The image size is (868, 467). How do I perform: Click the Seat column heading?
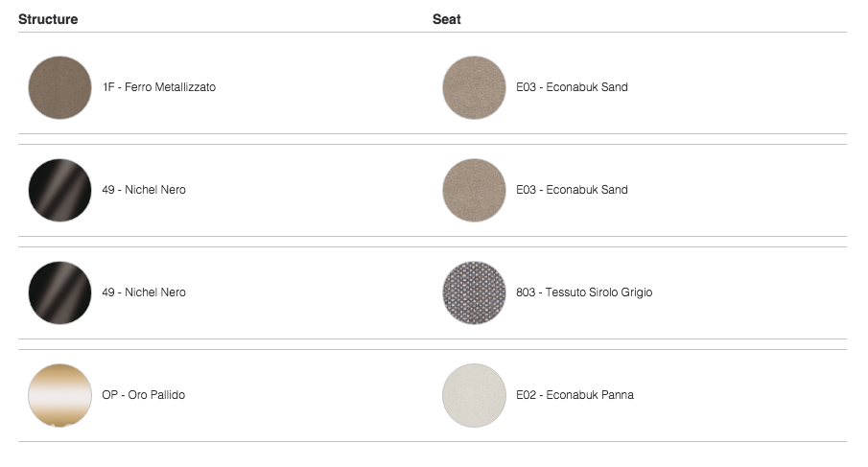447,19
